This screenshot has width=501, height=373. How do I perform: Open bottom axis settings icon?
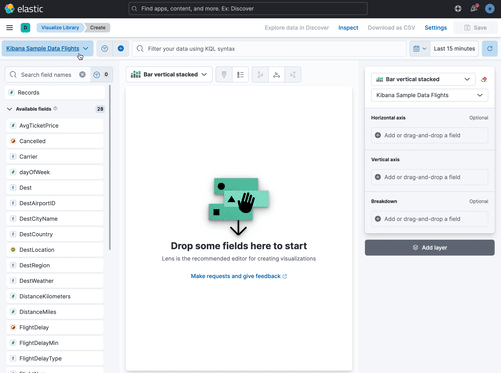pos(276,75)
